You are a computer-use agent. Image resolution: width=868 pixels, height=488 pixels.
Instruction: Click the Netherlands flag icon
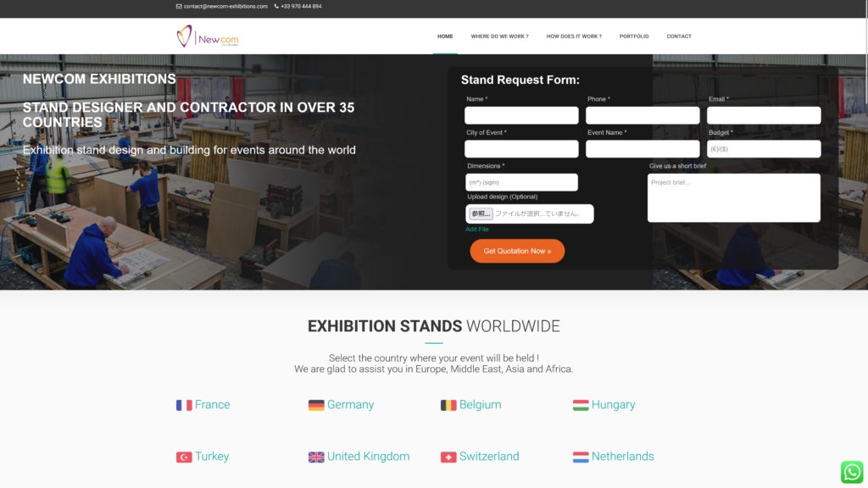point(581,457)
